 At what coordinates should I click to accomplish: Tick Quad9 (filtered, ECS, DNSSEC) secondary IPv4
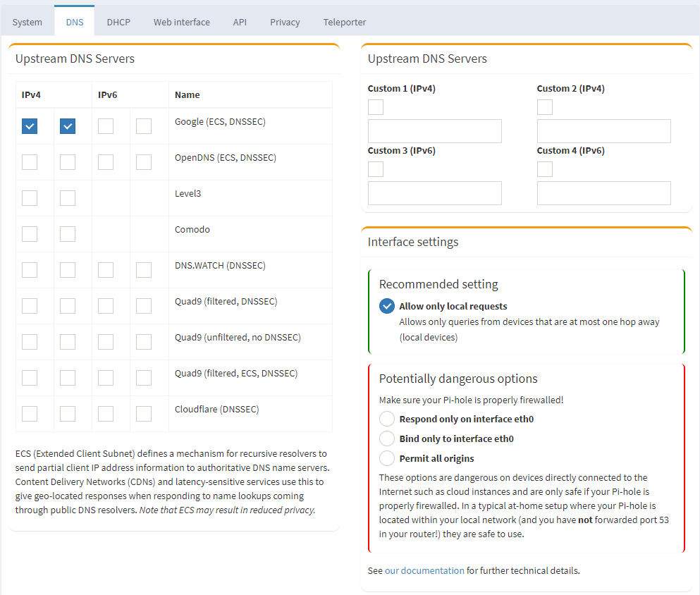[x=68, y=378]
